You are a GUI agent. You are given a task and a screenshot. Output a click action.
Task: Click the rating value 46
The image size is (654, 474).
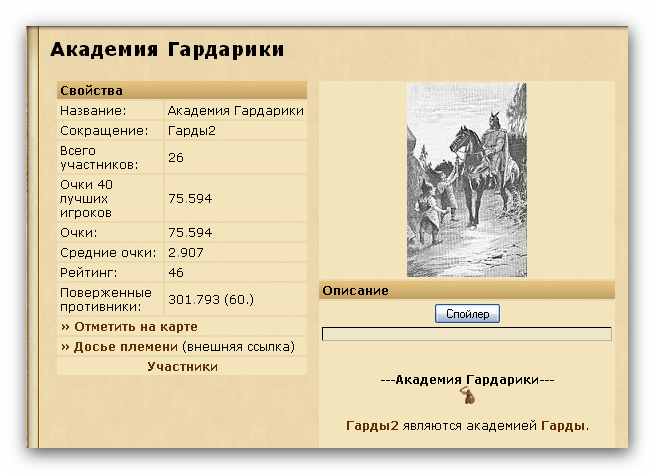coord(176,272)
